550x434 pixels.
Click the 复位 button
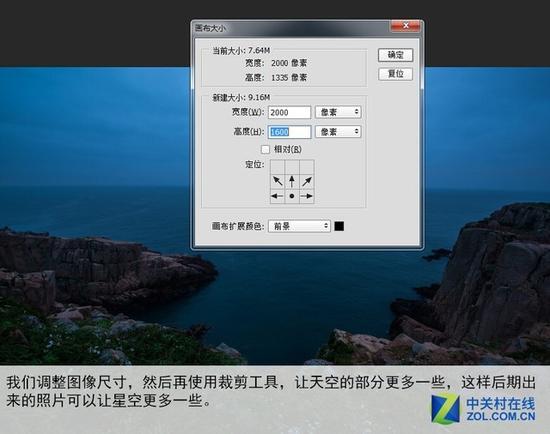pyautogui.click(x=395, y=74)
